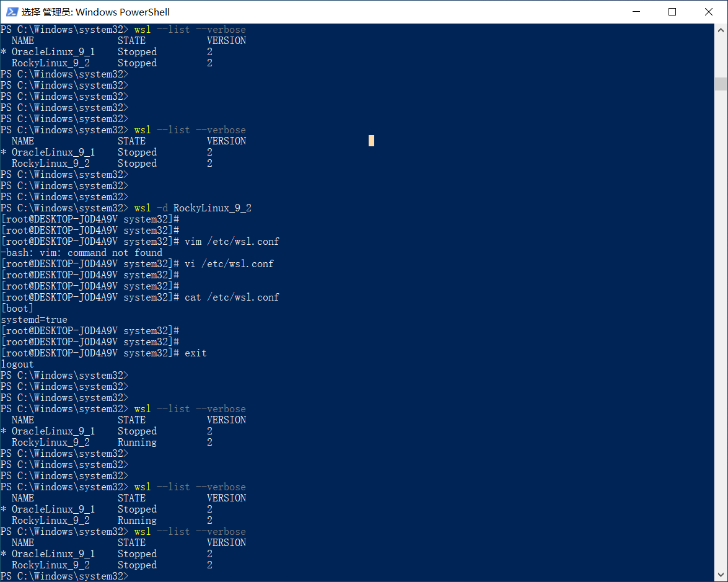
Task: Click the last empty prompt at the bottom
Action: pyautogui.click(x=64, y=576)
